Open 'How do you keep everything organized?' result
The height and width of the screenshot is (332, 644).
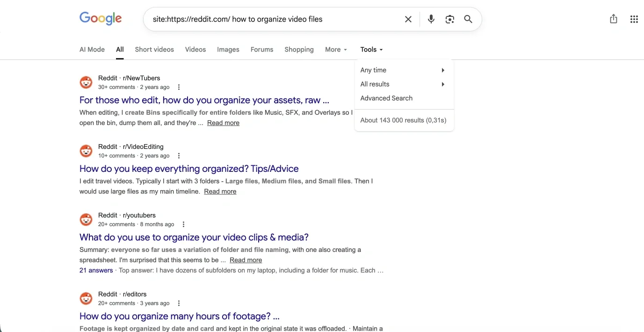pyautogui.click(x=189, y=169)
